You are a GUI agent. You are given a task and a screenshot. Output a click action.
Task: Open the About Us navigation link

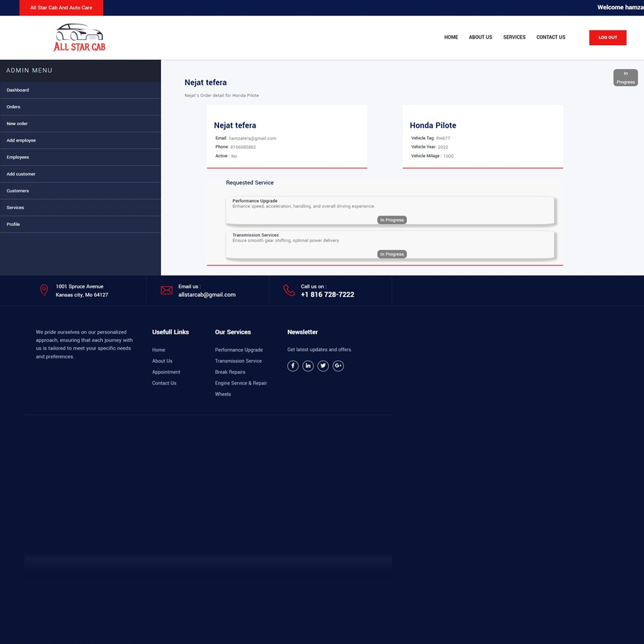[480, 37]
